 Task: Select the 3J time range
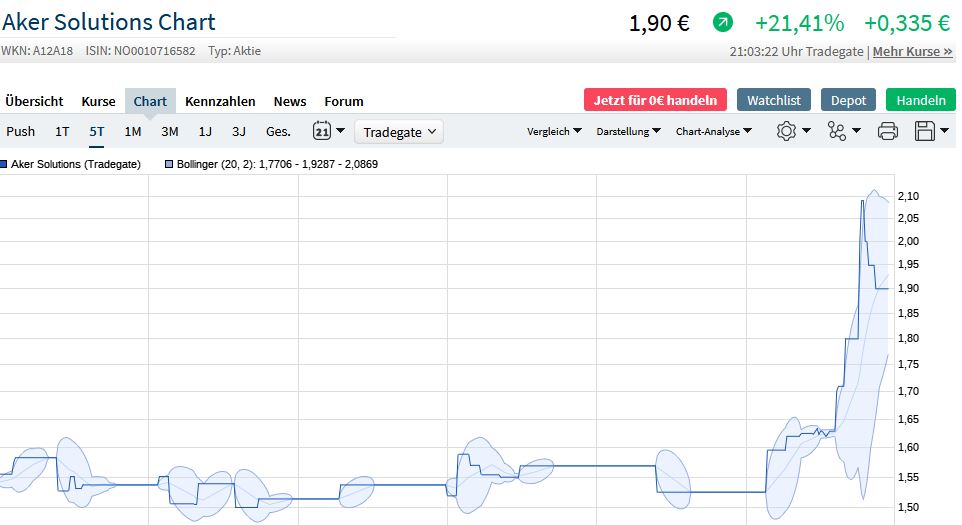[239, 131]
